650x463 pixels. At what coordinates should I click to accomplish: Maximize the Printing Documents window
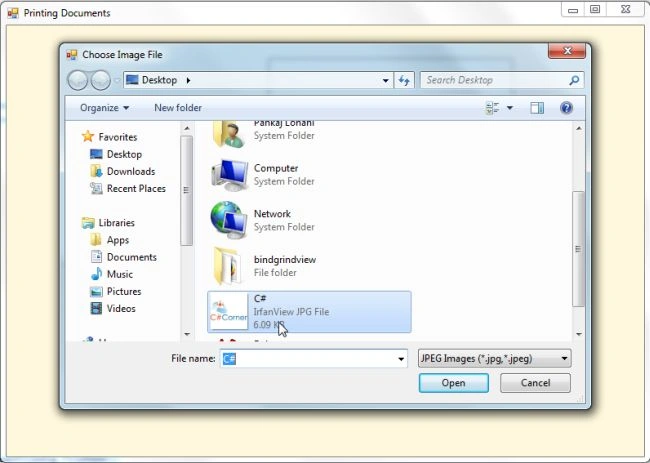tap(595, 10)
